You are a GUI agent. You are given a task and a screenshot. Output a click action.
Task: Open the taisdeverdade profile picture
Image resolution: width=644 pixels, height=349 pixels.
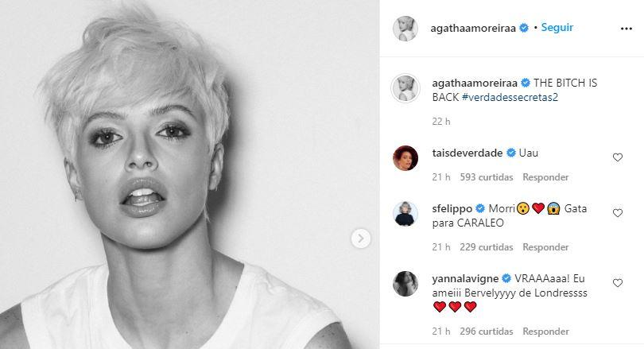pos(405,158)
